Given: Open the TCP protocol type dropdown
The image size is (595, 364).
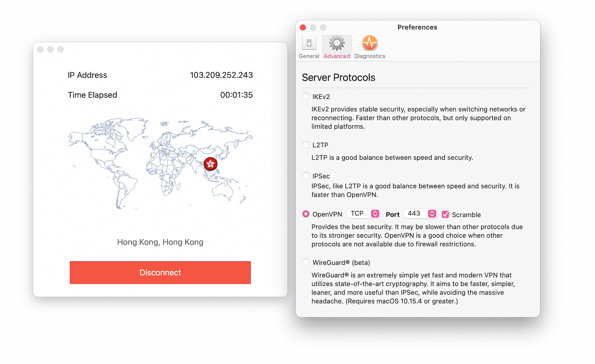Looking at the screenshot, I should coord(363,213).
